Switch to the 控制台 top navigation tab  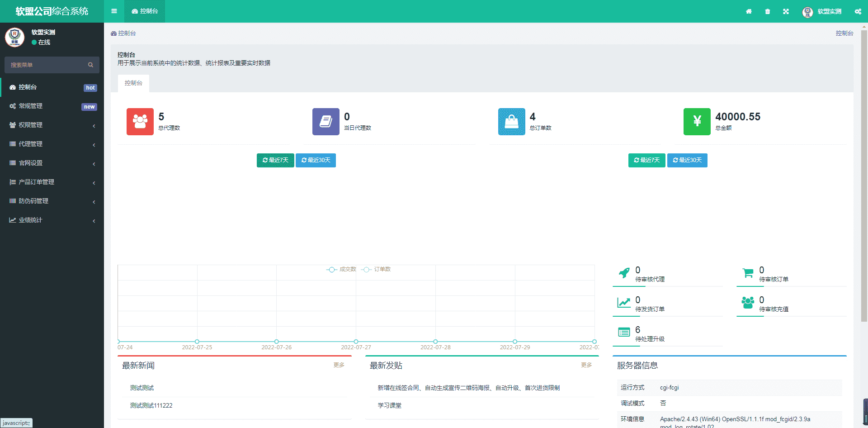click(145, 11)
